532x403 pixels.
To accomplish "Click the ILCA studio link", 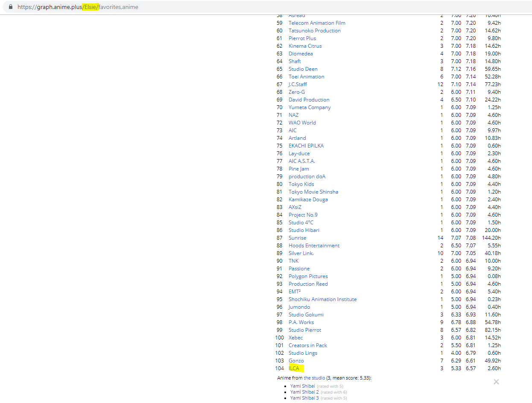I will [x=294, y=368].
